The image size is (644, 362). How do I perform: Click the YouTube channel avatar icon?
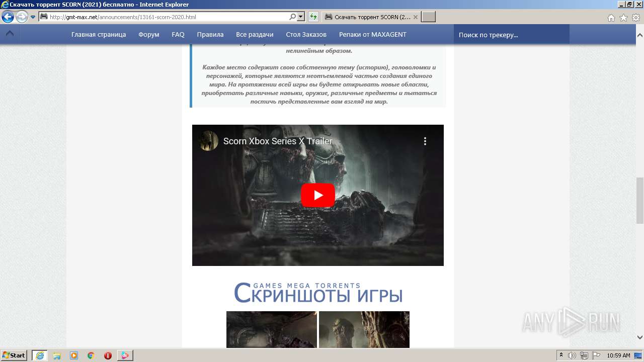point(208,141)
